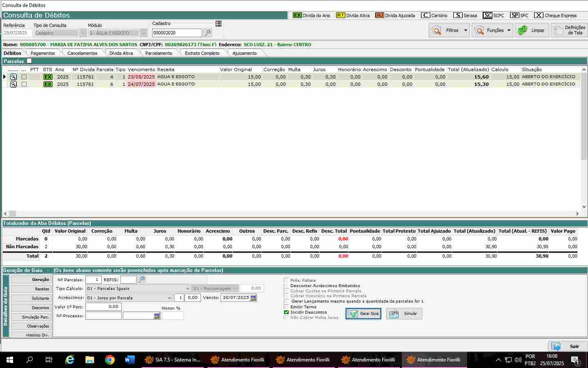Click the list icon above Cadastro field
The width and height of the screenshot is (588, 368).
pos(218,24)
